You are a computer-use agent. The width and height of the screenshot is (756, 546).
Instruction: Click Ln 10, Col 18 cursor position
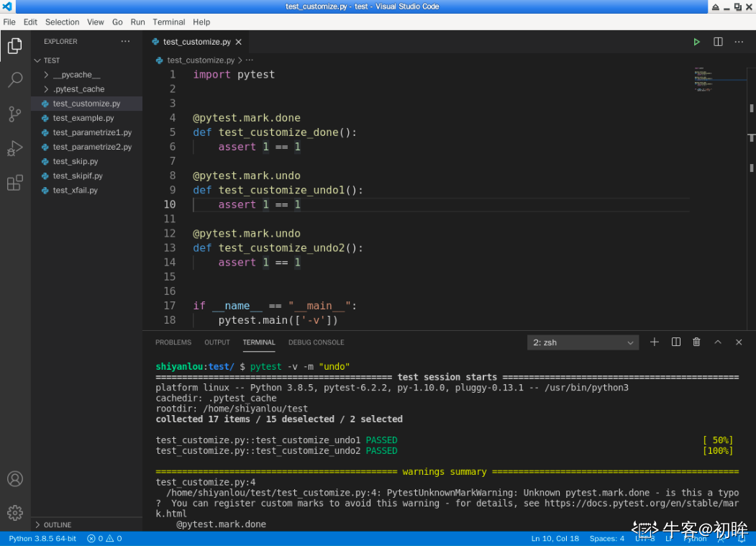[555, 538]
